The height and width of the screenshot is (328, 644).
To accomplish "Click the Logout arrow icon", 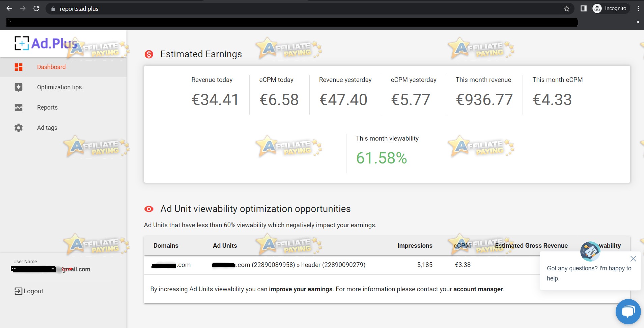I will 18,291.
